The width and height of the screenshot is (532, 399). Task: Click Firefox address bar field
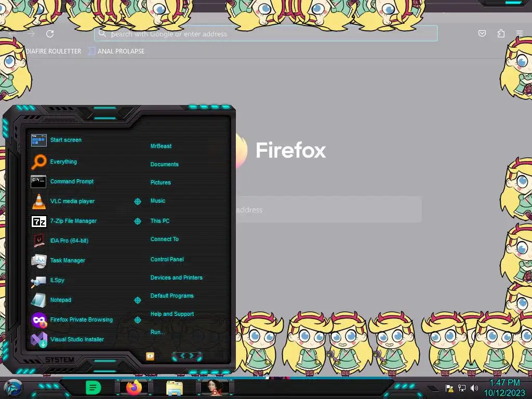266,34
